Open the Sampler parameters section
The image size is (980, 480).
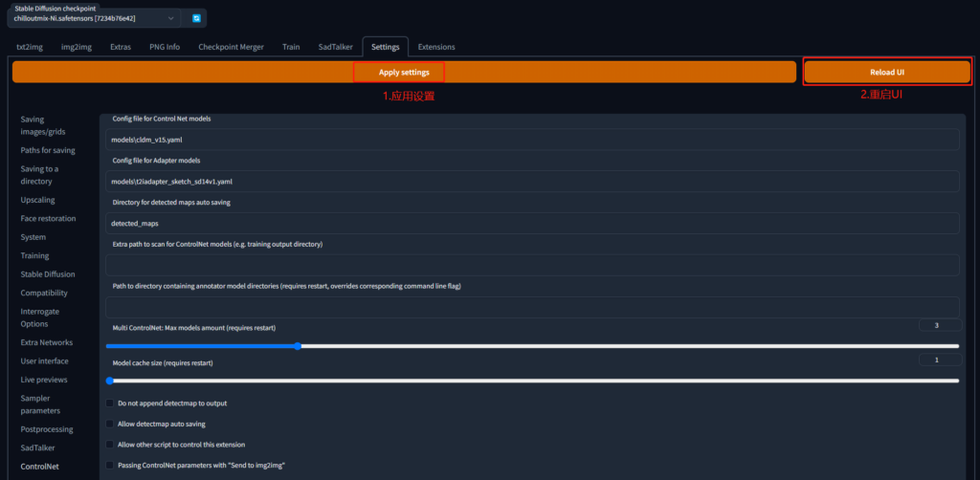tap(40, 404)
